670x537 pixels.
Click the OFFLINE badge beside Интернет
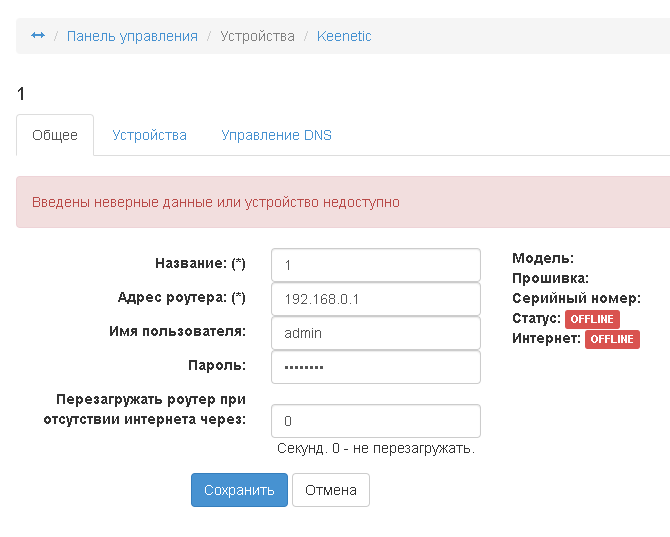pos(612,339)
